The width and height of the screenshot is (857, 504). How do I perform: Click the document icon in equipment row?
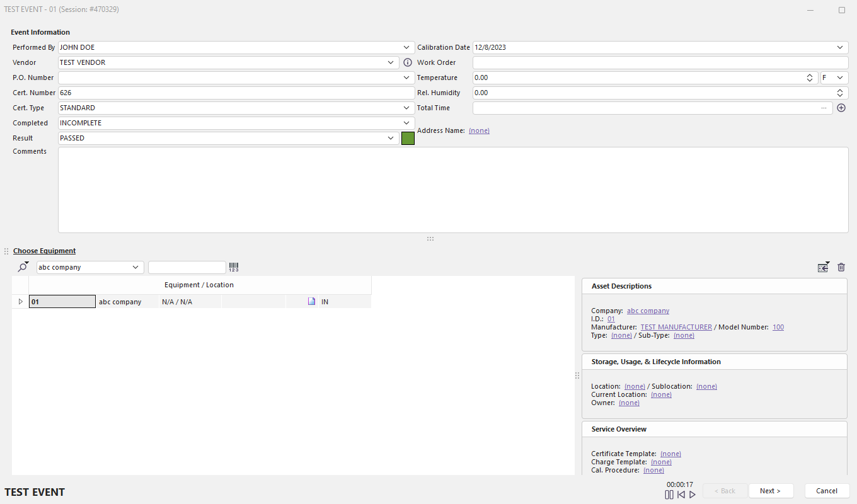[x=311, y=302]
